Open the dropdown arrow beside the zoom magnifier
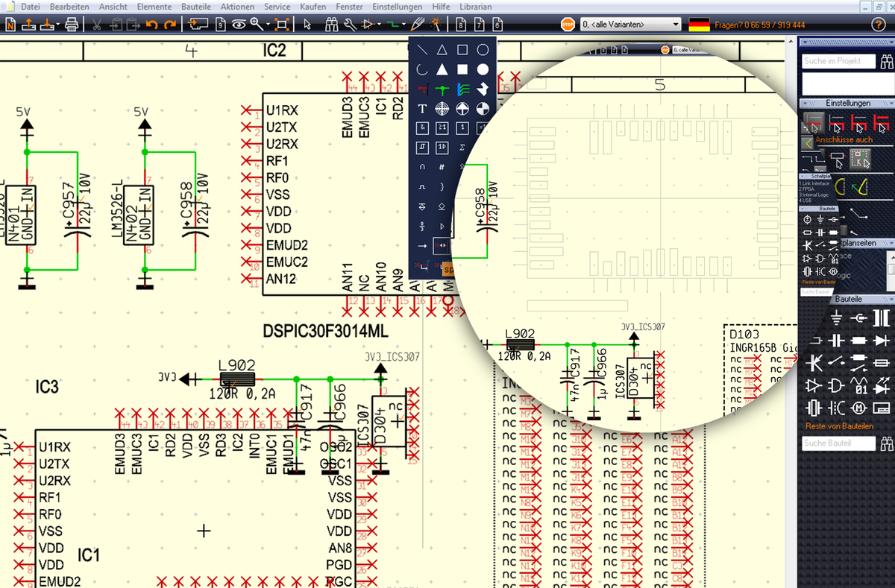This screenshot has height=588, width=895. point(267,25)
